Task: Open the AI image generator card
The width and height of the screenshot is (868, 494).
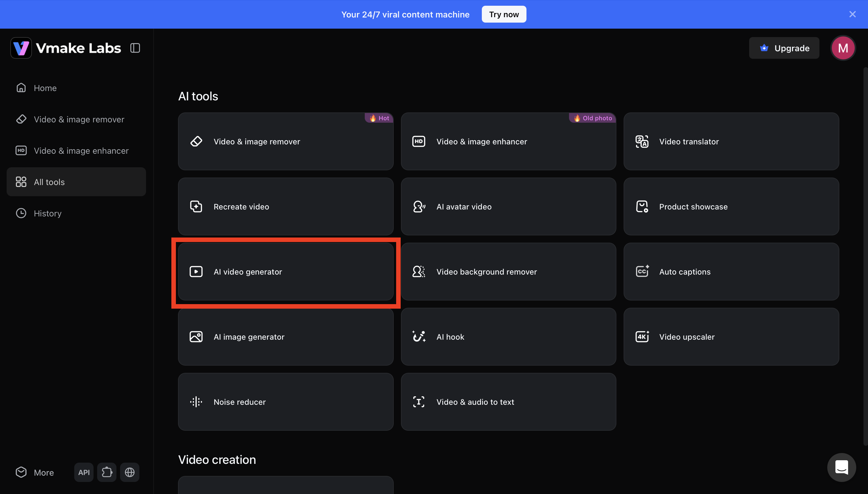Action: point(286,337)
